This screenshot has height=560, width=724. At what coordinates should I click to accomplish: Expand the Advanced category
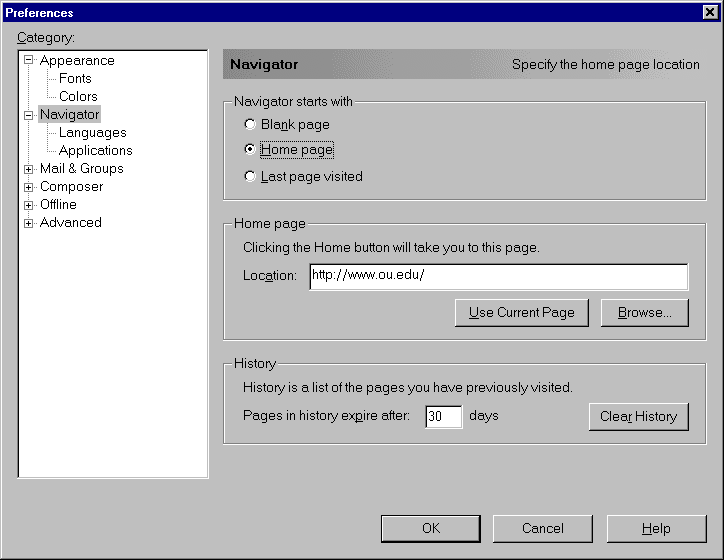29,223
